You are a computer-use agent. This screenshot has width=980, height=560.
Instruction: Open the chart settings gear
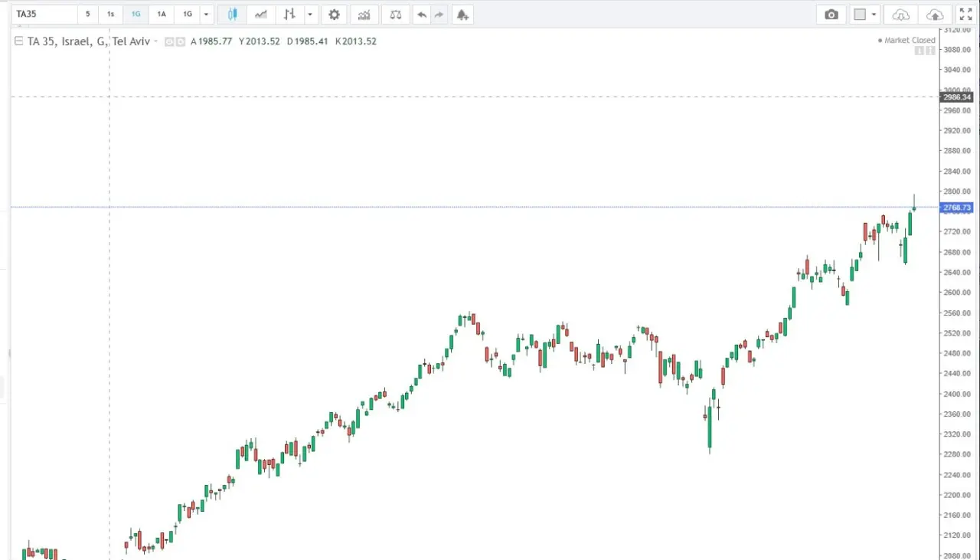pyautogui.click(x=334, y=15)
